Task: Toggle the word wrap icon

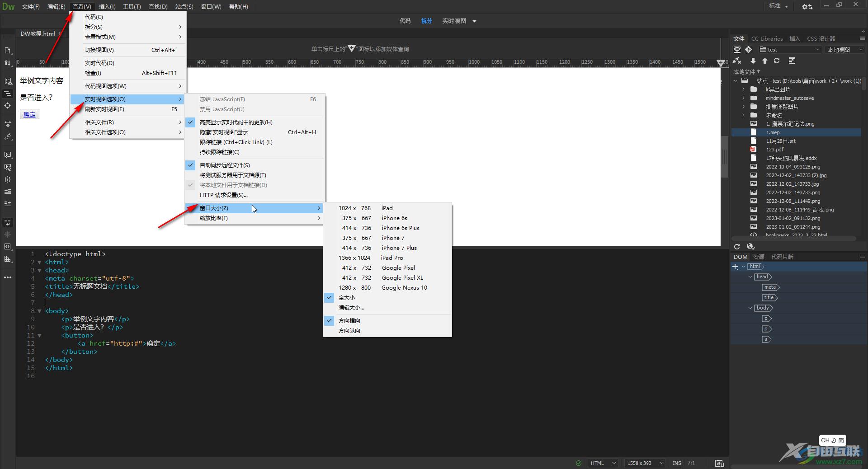Action: 8,222
